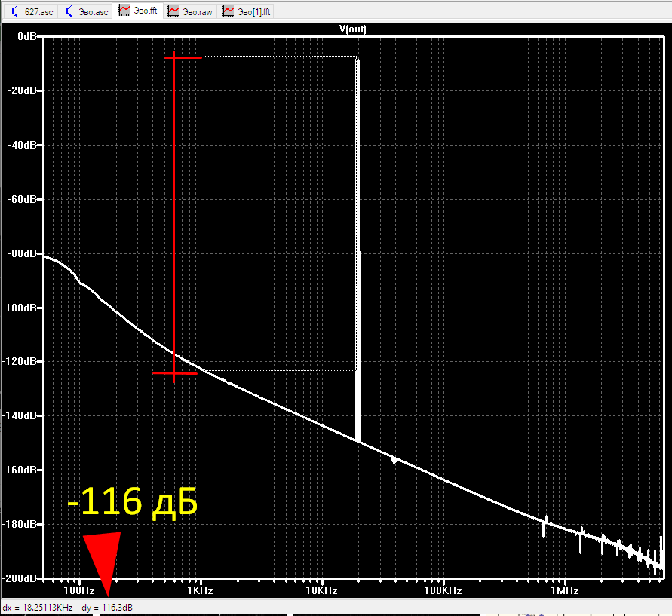
Task: Click the 0dB vertical axis label
Action: pos(27,36)
